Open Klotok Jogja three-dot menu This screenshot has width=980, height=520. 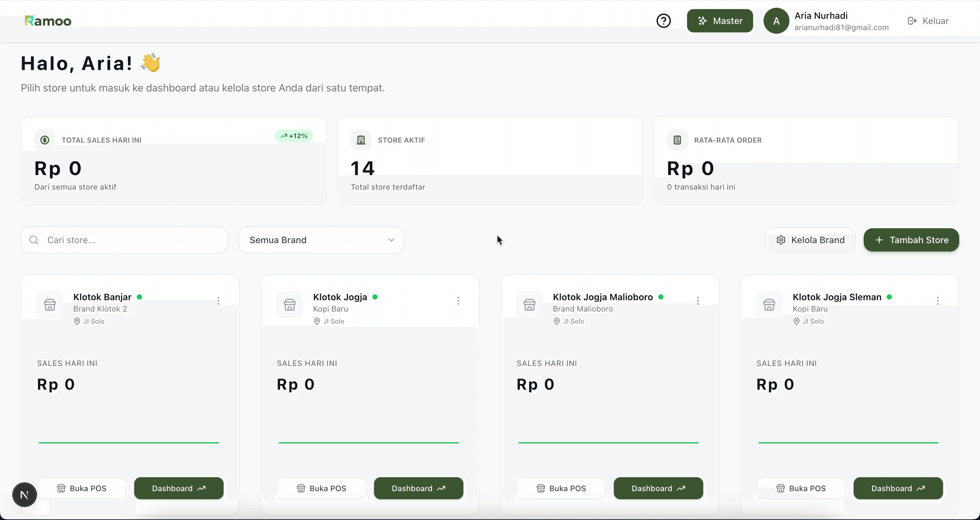coord(458,301)
